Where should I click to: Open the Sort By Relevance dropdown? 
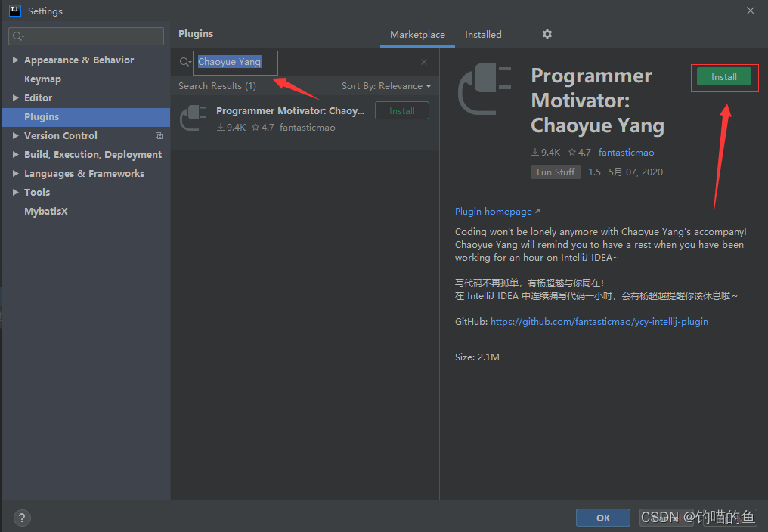pos(386,85)
